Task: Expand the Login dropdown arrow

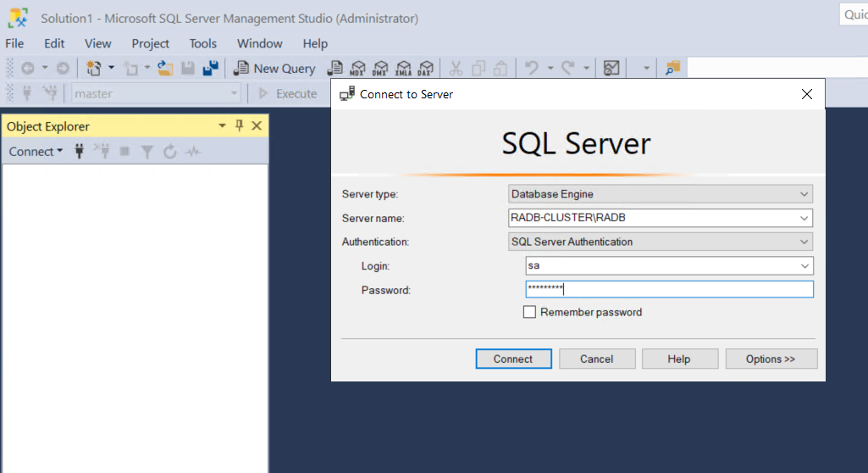Action: click(804, 266)
